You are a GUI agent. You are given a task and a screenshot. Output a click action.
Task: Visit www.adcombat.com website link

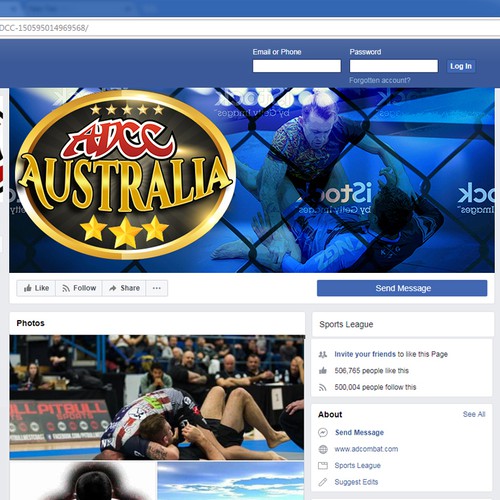point(366,449)
